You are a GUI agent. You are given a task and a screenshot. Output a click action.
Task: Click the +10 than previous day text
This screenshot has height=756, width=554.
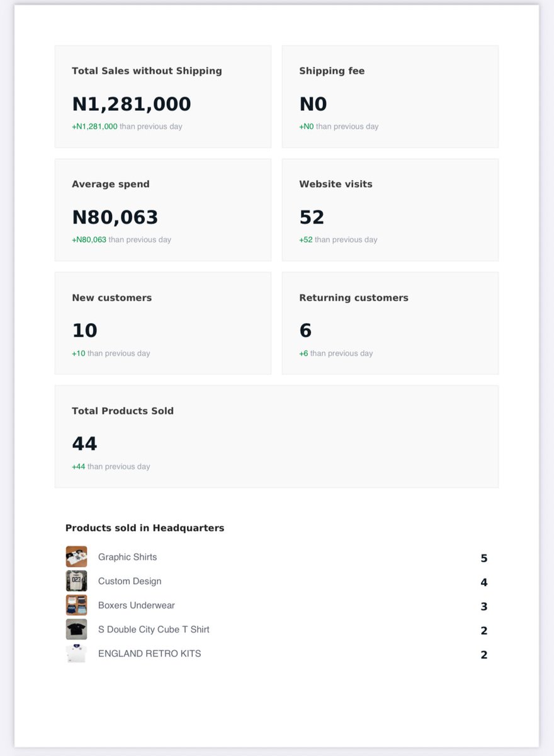click(111, 353)
